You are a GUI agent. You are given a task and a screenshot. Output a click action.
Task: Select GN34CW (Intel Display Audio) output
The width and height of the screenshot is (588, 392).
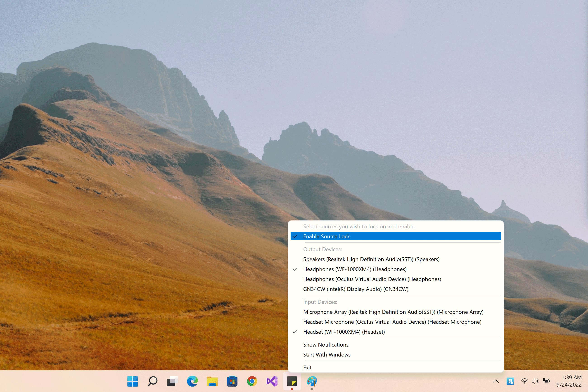[396, 289]
